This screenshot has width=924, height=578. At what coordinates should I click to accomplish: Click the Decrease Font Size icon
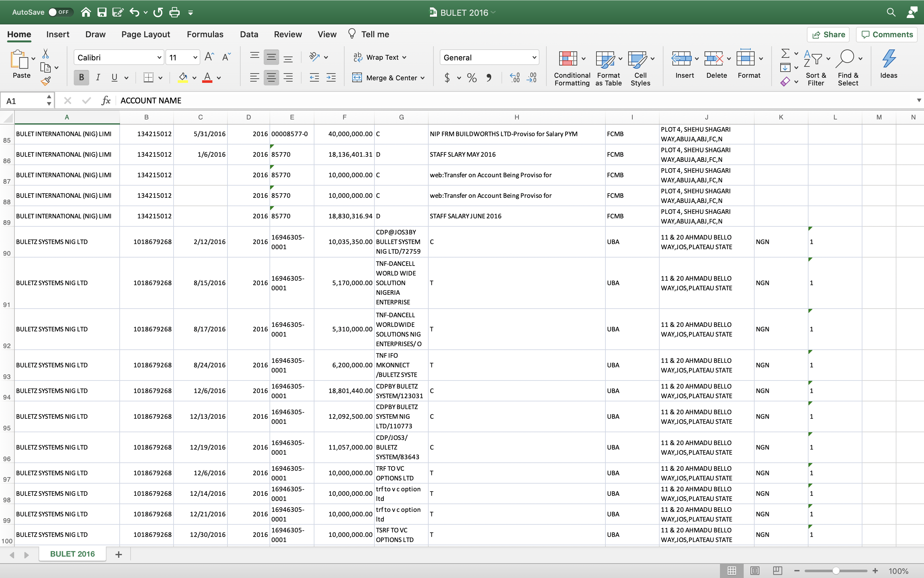tap(227, 57)
